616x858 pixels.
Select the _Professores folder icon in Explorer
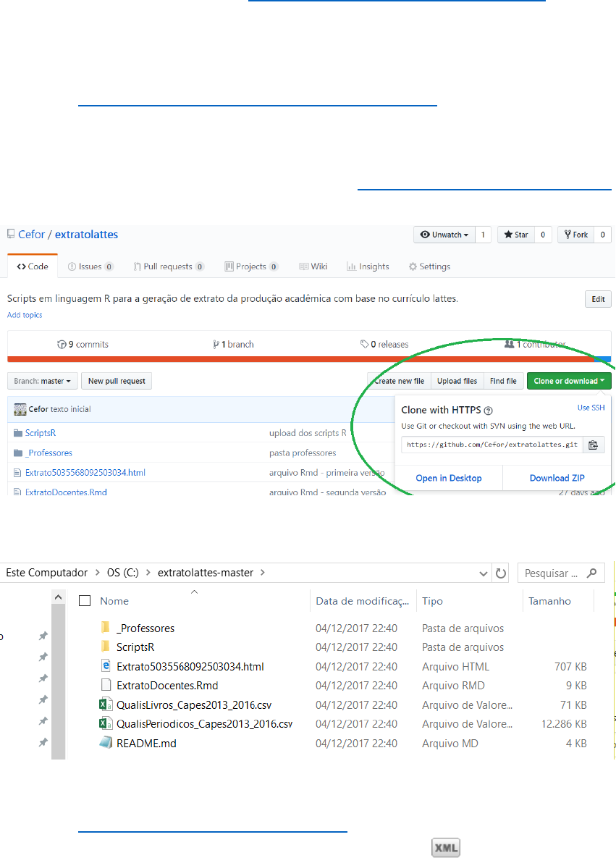106,627
